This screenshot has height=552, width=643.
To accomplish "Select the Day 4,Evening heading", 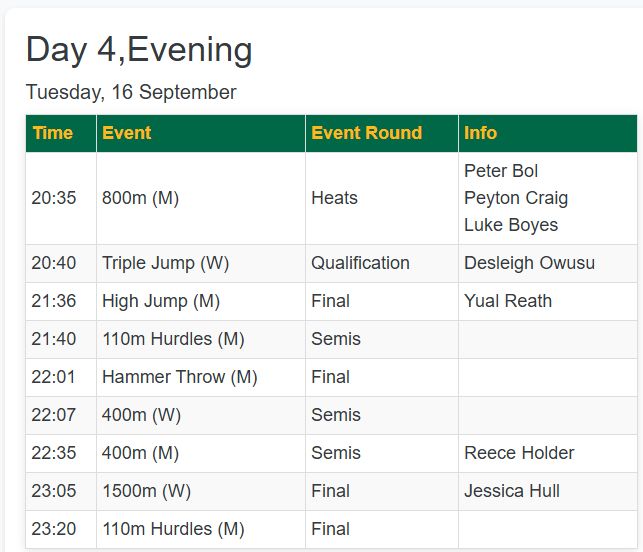I will (139, 50).
